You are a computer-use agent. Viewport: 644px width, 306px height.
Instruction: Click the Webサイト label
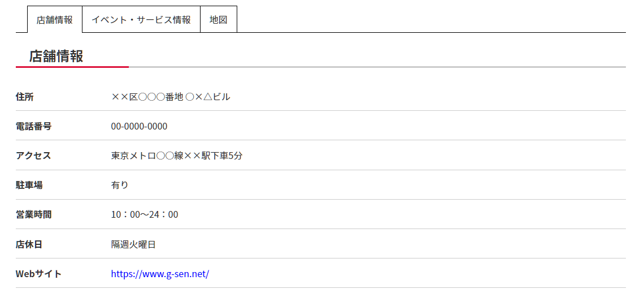(x=38, y=274)
